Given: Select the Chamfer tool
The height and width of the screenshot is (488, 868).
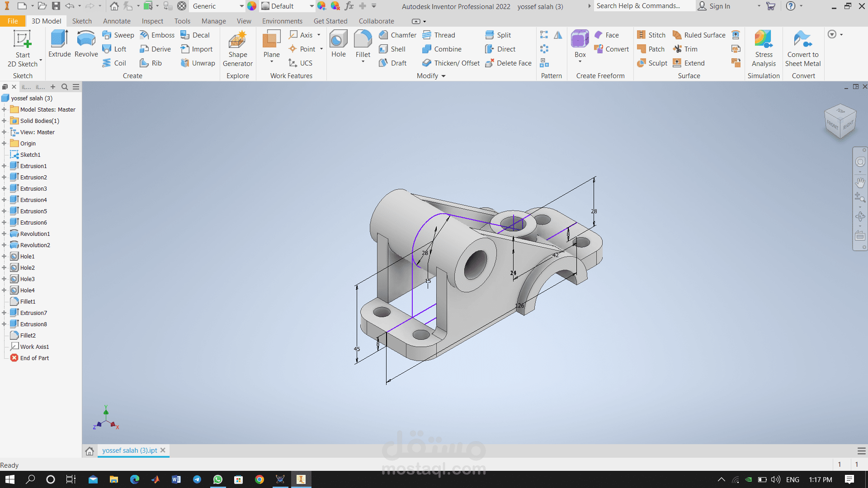Looking at the screenshot, I should [x=397, y=35].
